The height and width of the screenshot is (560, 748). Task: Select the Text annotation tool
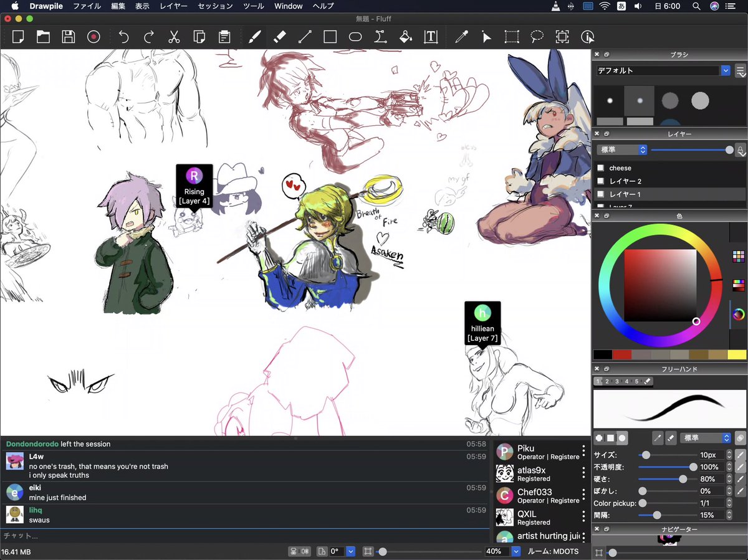(431, 37)
